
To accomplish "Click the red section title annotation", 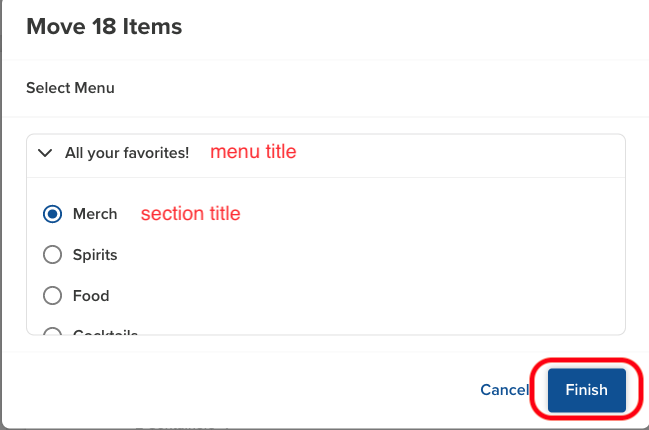I will pos(190,214).
